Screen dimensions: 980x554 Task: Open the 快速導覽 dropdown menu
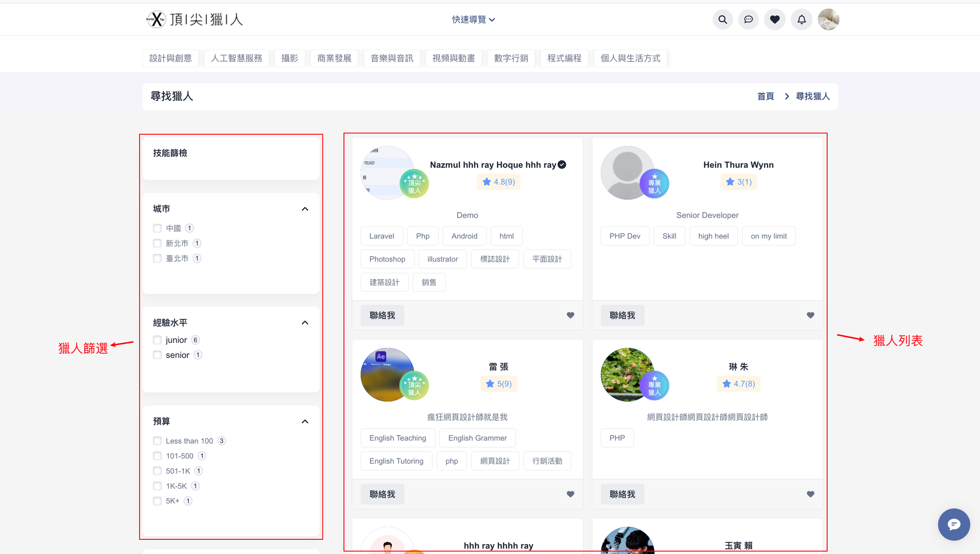(x=473, y=20)
